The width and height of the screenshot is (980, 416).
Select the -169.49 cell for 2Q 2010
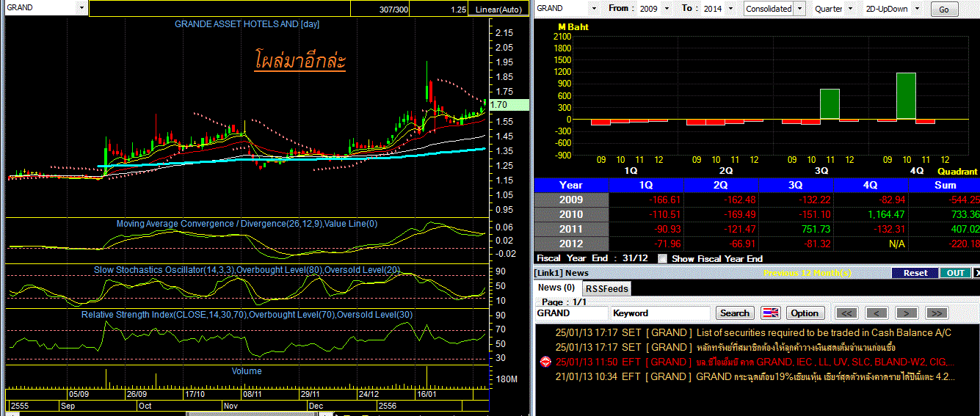point(721,214)
